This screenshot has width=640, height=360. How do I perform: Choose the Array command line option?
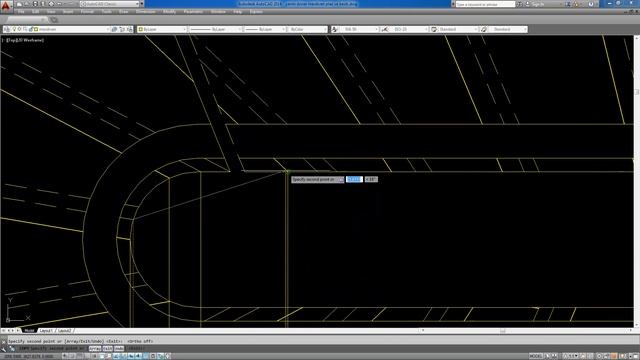tap(95, 349)
